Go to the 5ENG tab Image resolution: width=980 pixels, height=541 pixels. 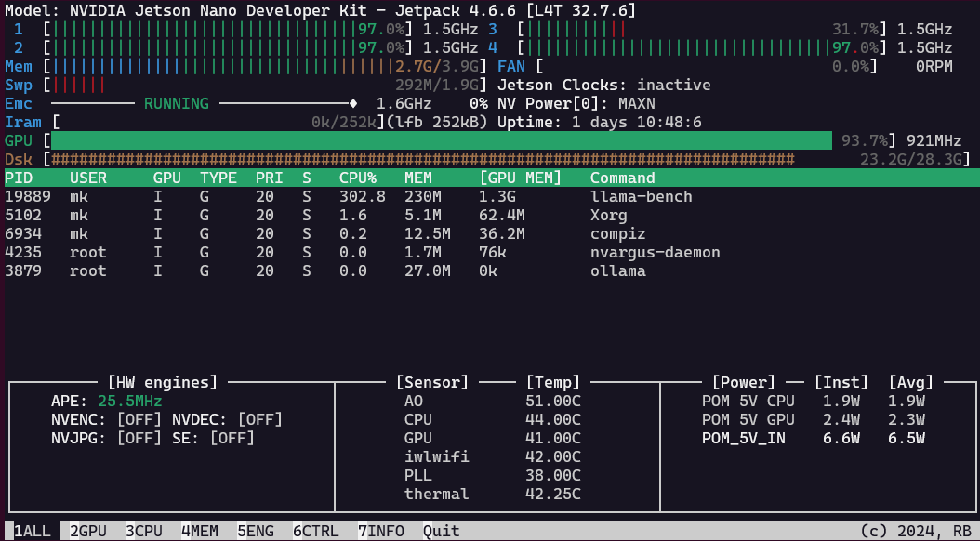[x=256, y=531]
